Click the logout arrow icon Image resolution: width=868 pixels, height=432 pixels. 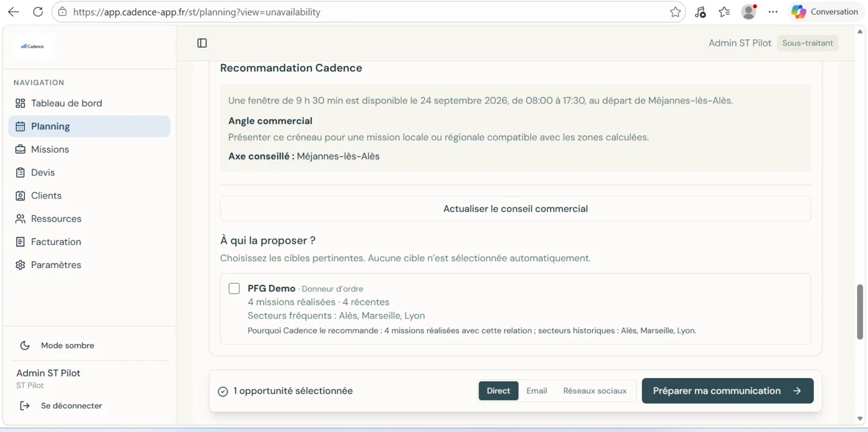point(25,406)
